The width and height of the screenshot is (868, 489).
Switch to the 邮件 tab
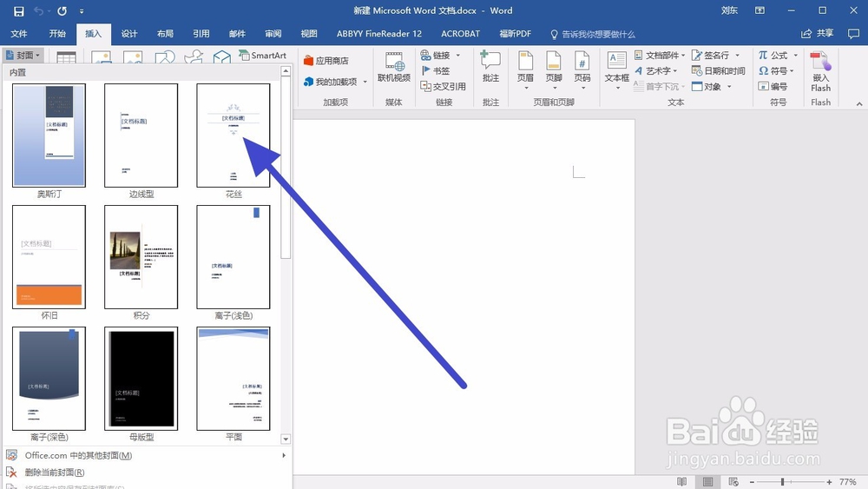(x=237, y=34)
